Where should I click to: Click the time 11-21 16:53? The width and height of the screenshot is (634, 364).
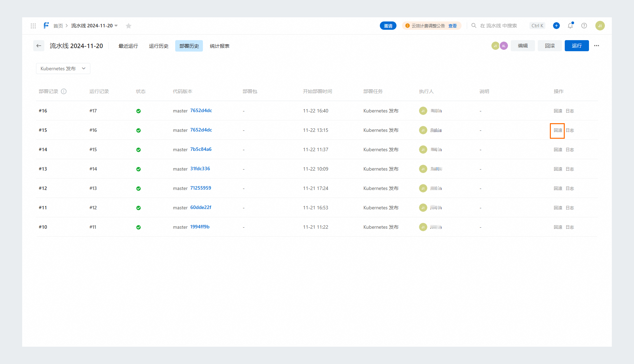(x=316, y=208)
